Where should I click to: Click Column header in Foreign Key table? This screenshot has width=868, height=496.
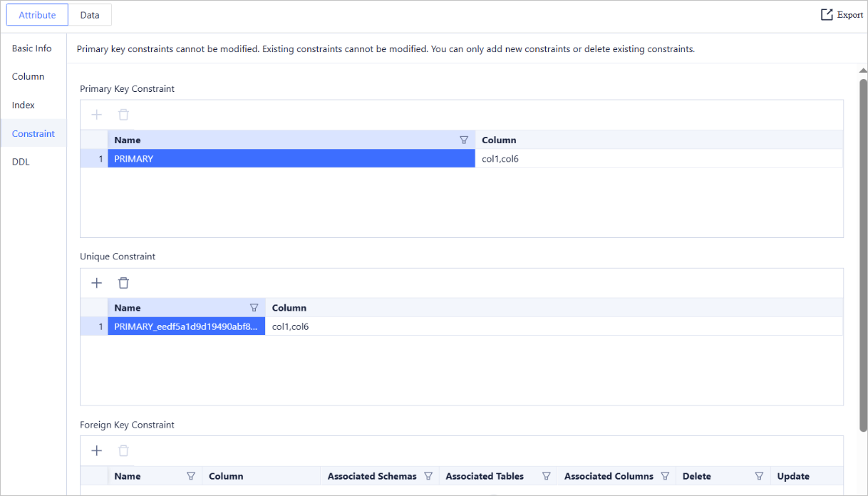click(x=262, y=476)
